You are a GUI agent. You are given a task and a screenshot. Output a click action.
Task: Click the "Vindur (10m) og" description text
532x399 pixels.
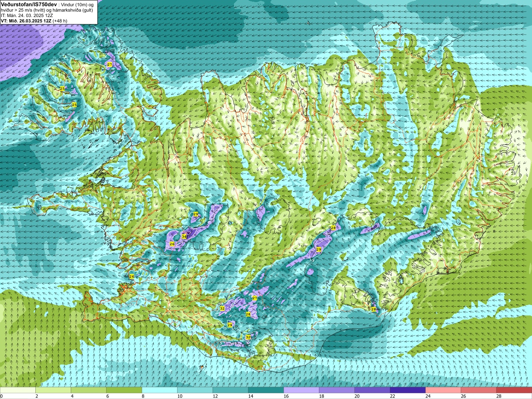[x=78, y=4]
